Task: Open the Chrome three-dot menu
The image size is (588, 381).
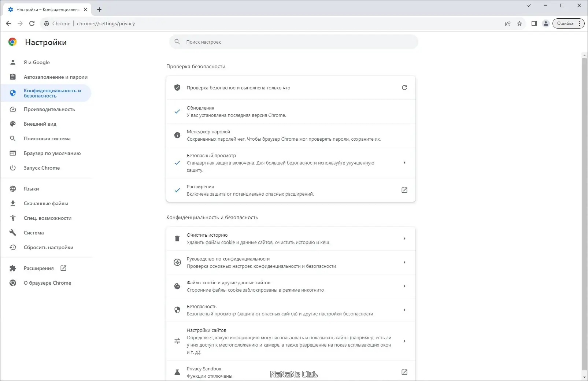Action: pos(580,23)
